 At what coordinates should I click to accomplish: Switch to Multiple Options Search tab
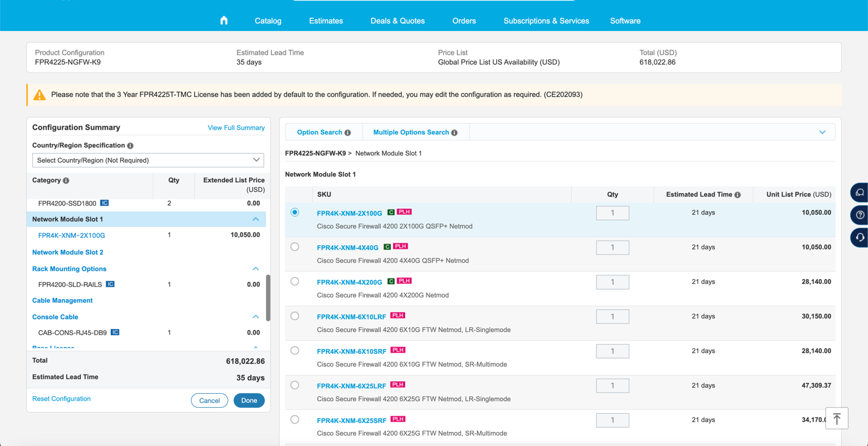(411, 132)
